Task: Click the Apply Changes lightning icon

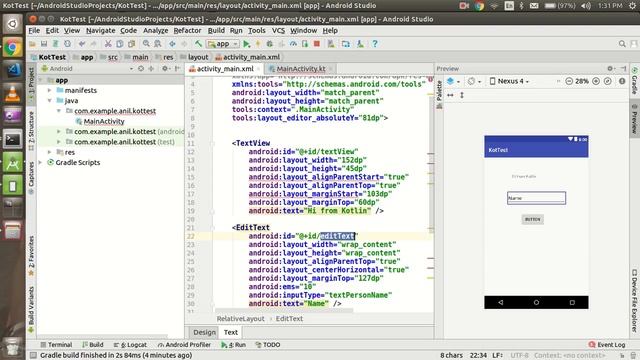Action: pyautogui.click(x=258, y=44)
